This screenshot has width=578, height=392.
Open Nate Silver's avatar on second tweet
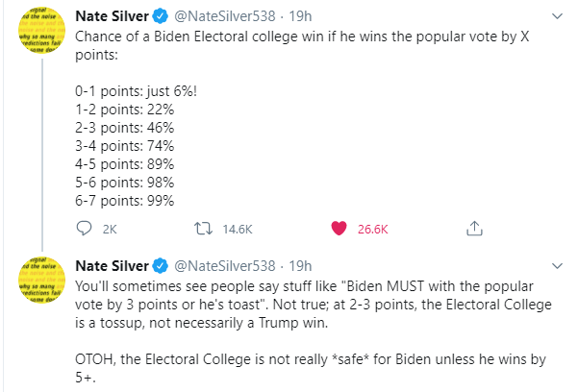[x=41, y=280]
